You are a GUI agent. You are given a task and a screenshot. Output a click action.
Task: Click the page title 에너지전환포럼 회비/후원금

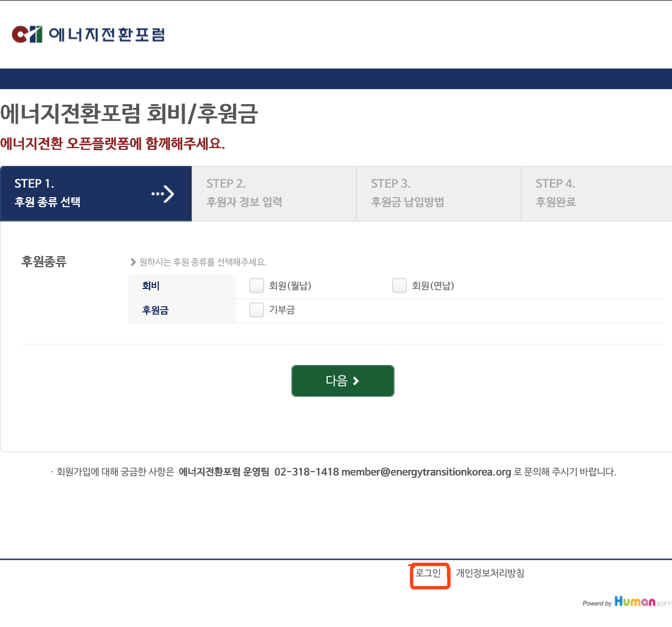point(129,114)
